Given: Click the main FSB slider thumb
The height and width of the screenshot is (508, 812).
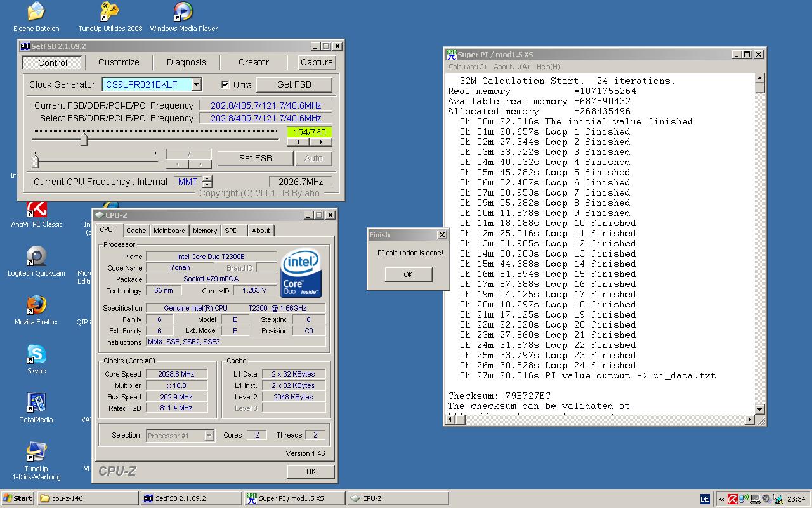Looking at the screenshot, I should coord(84,139).
